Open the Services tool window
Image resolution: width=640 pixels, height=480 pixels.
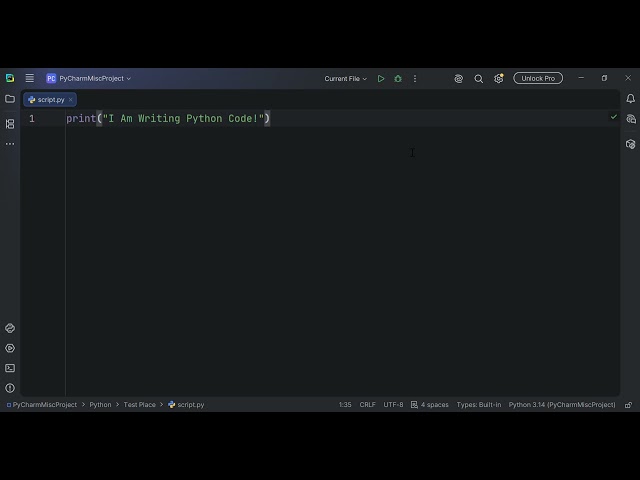[10, 348]
